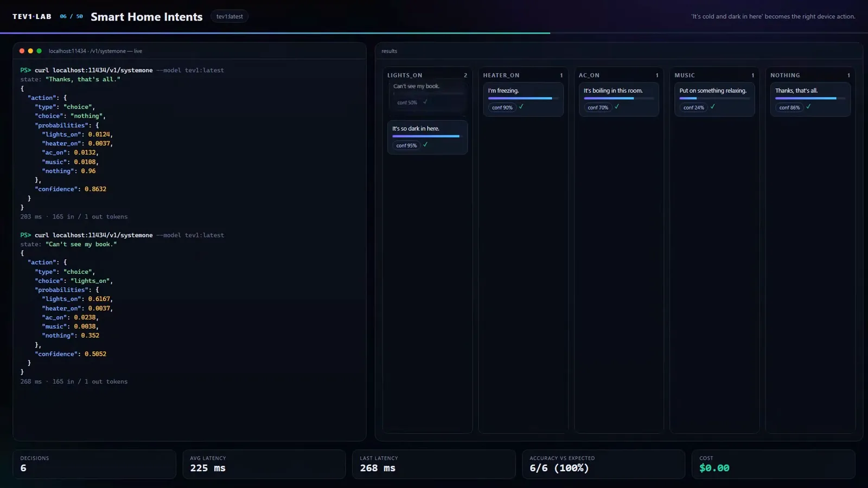This screenshot has width=868, height=488.
Task: Click the Last Latency value 268 ms
Action: [378, 468]
